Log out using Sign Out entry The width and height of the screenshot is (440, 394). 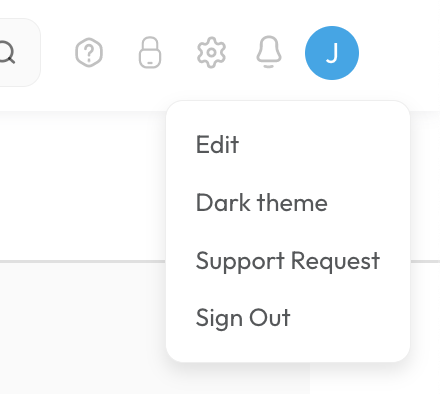pyautogui.click(x=243, y=318)
